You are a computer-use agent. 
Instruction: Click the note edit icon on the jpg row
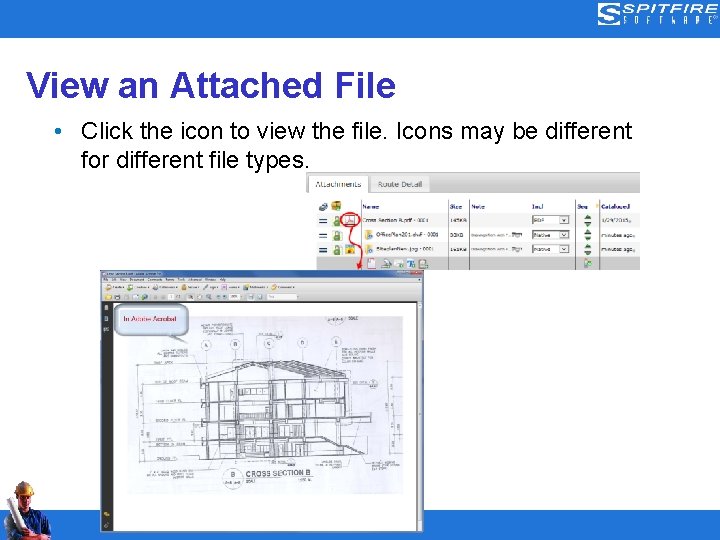[x=517, y=249]
